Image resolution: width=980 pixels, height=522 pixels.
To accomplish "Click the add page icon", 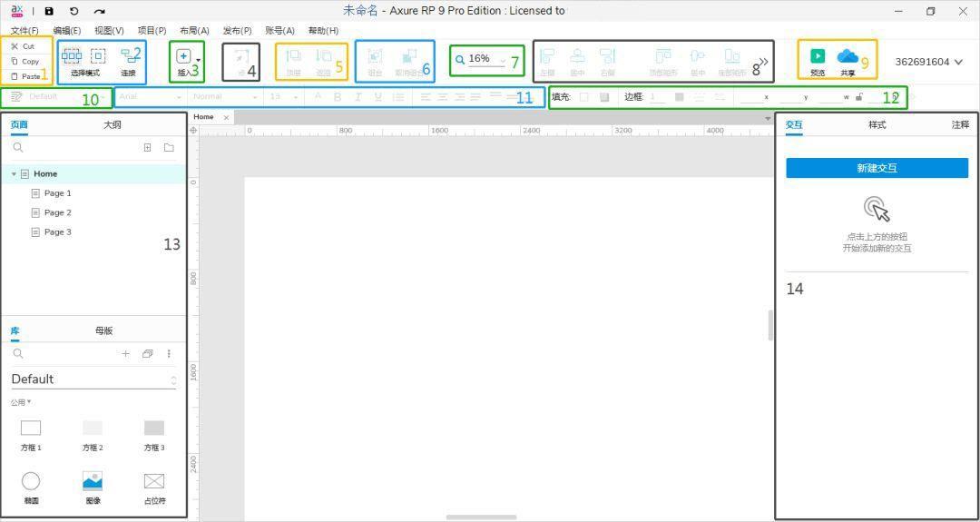I will click(148, 148).
